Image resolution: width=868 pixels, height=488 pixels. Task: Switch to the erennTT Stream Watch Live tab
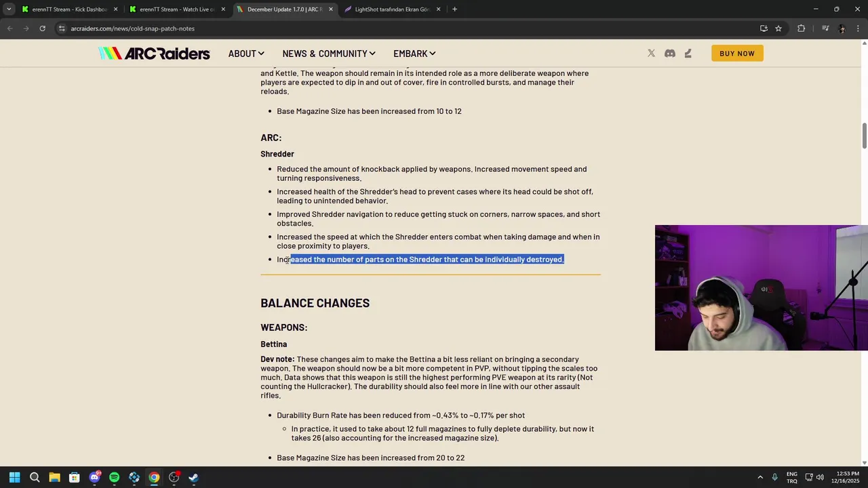178,9
